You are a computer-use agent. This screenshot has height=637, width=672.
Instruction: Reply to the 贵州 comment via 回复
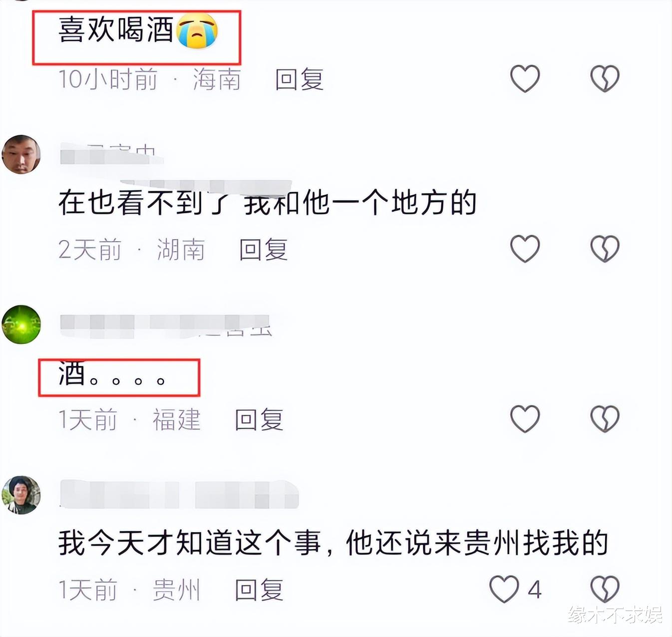tap(259, 590)
